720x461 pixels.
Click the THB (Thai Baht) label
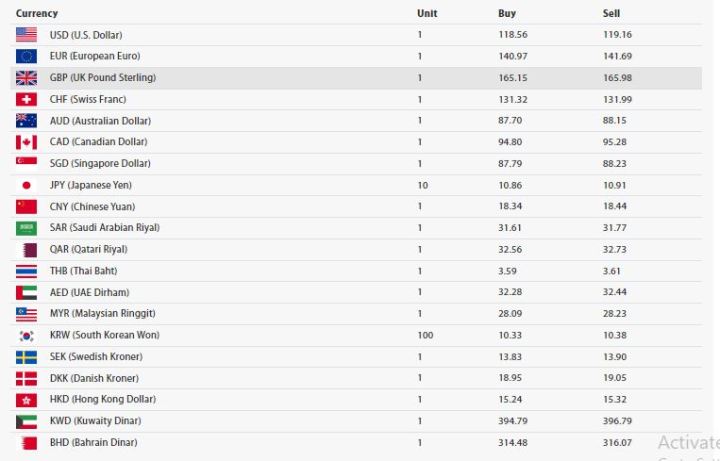click(x=84, y=271)
